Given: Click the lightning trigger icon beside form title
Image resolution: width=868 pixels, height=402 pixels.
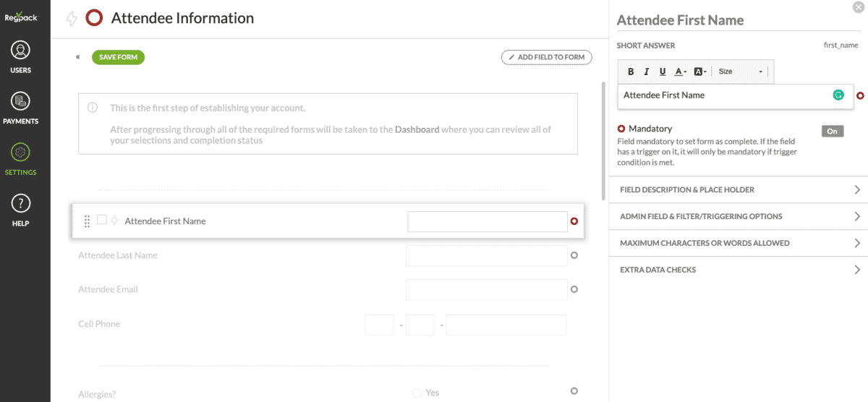Looking at the screenshot, I should (x=71, y=19).
